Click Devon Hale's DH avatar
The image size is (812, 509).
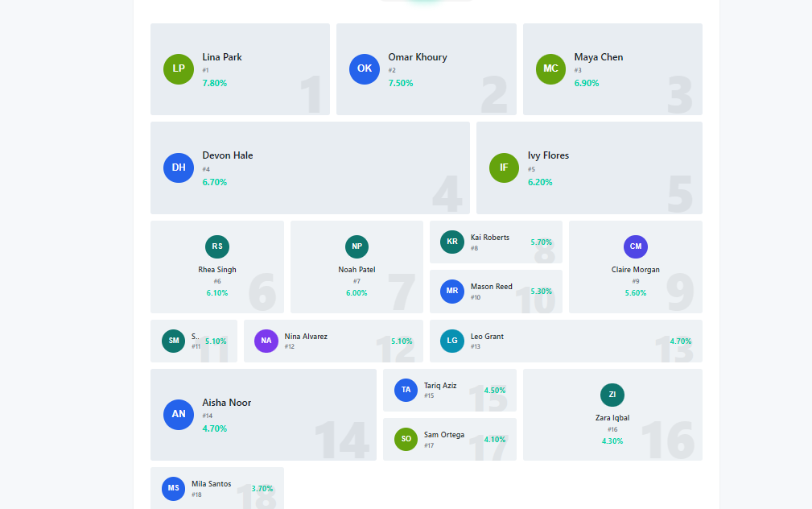tap(179, 168)
